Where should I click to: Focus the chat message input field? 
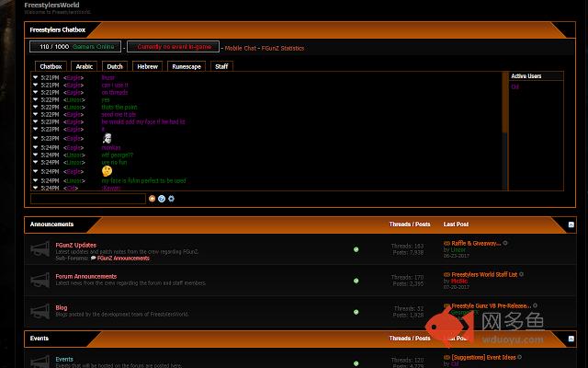[x=88, y=199]
